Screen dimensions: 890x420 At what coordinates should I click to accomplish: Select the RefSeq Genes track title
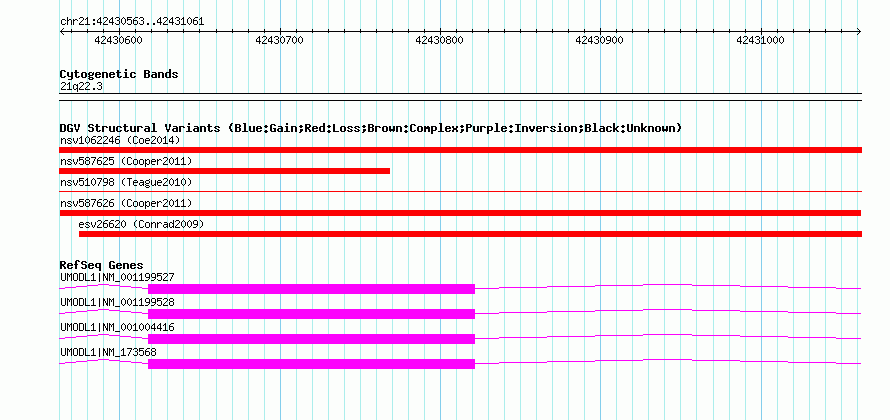(102, 265)
